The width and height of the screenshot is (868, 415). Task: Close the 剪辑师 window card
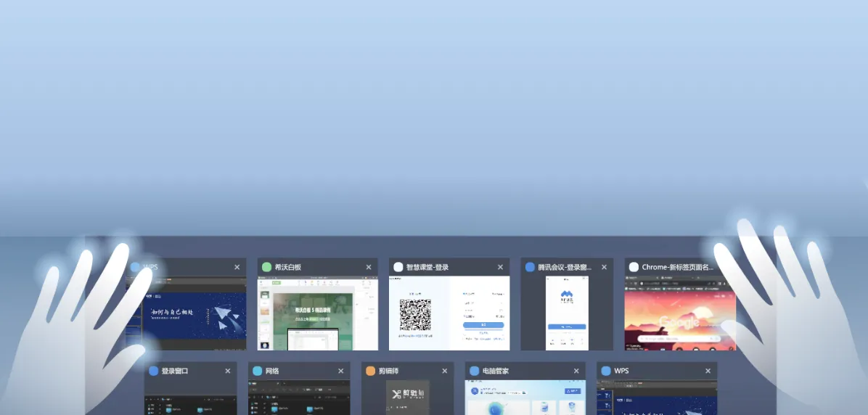(445, 371)
